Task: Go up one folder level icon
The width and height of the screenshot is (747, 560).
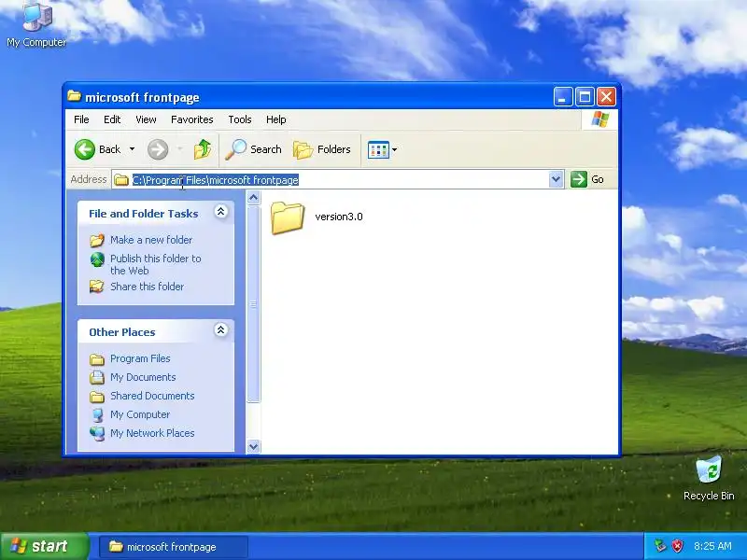Action: [x=203, y=149]
